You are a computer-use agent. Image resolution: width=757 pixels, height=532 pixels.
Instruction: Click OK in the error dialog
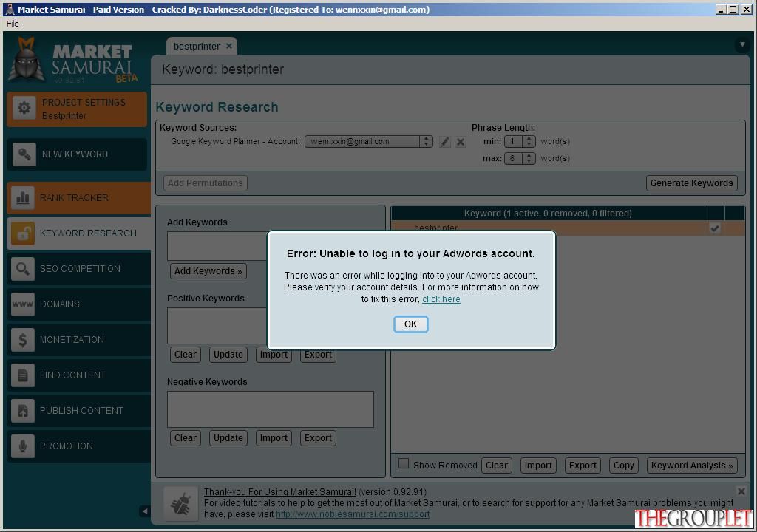pyautogui.click(x=410, y=324)
